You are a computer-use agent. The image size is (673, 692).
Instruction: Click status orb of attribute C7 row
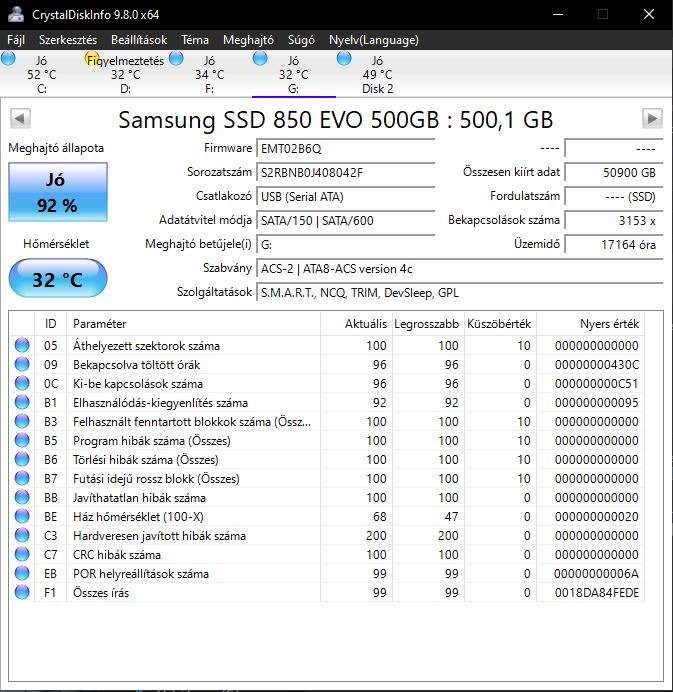coord(22,554)
